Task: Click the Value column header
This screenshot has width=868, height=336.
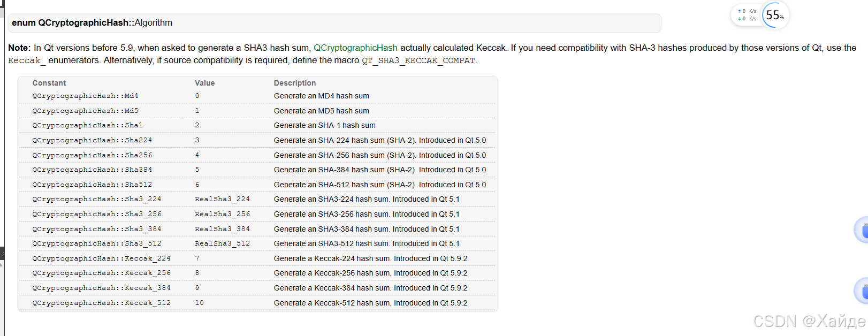Action: [x=204, y=83]
